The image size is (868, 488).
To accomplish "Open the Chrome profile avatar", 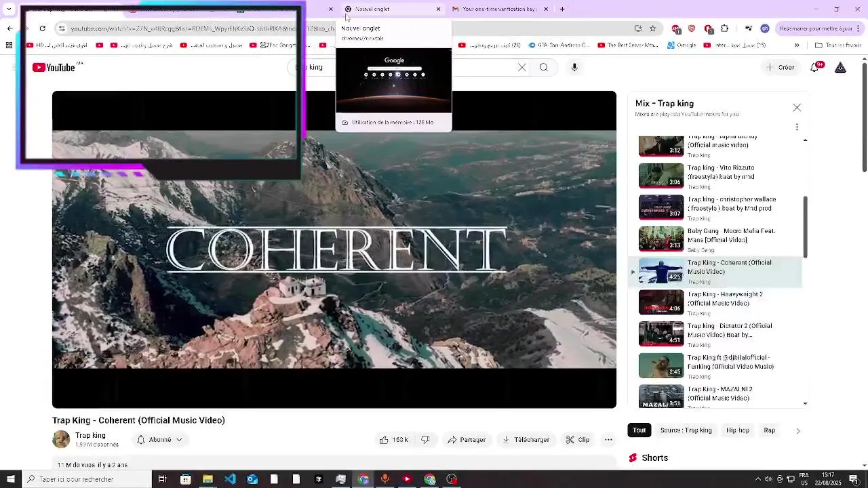I will pyautogui.click(x=765, y=28).
